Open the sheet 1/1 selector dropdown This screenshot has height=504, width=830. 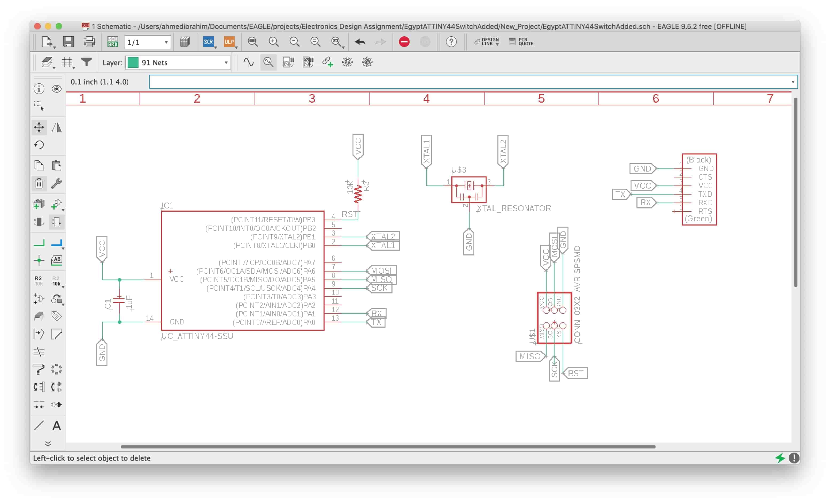[x=148, y=42]
